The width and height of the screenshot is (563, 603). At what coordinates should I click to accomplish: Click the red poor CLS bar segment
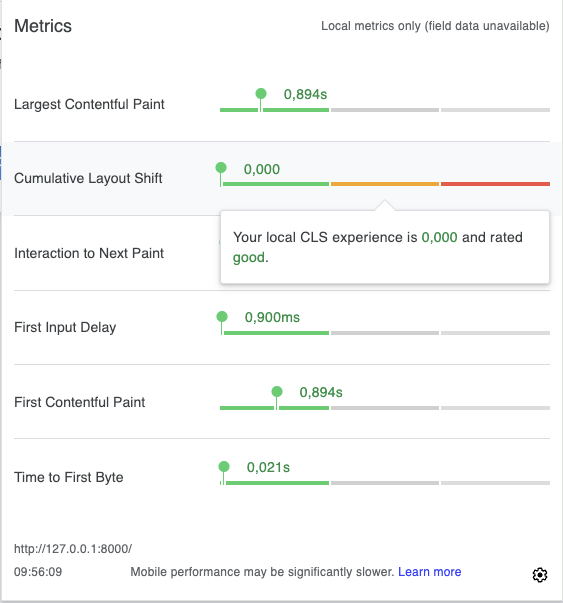[x=495, y=184]
